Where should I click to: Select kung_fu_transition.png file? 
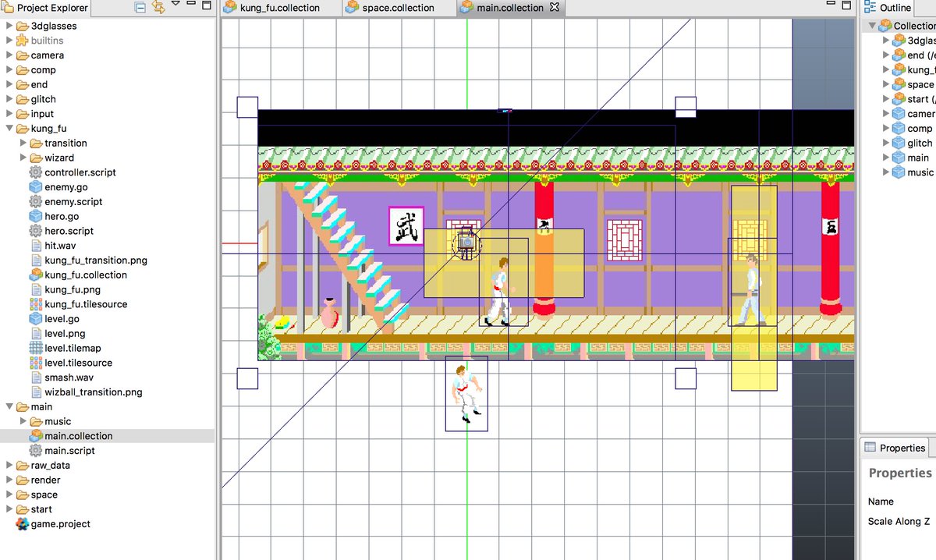click(96, 261)
